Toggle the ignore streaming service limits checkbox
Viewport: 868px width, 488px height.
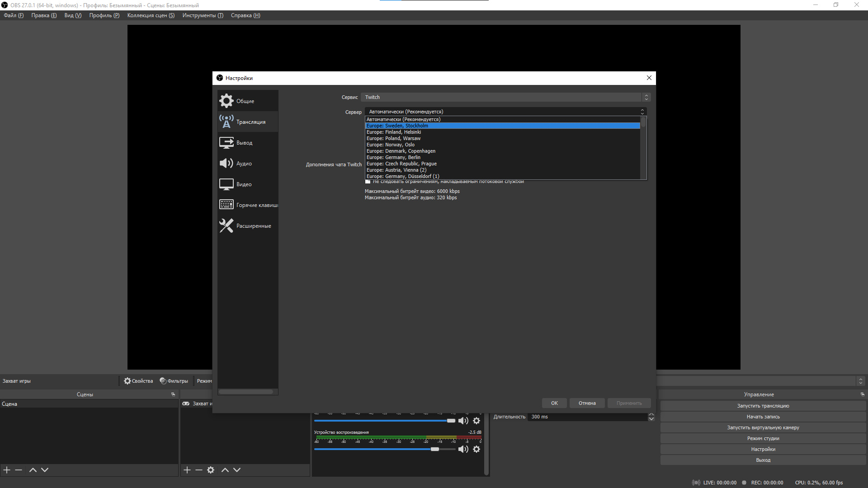click(368, 182)
